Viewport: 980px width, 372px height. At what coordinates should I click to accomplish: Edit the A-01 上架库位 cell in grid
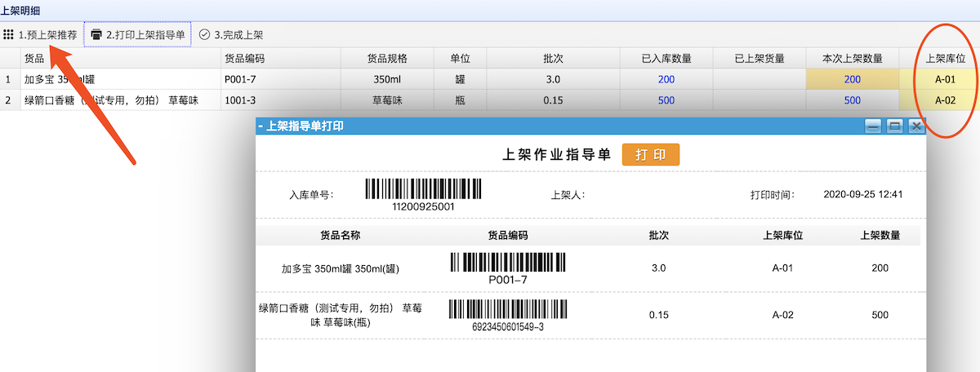click(x=946, y=79)
